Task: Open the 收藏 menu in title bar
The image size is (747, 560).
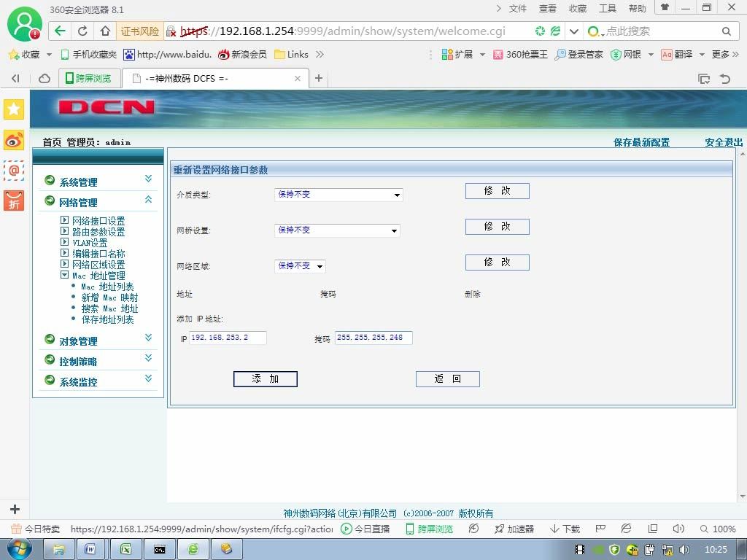Action: click(578, 9)
